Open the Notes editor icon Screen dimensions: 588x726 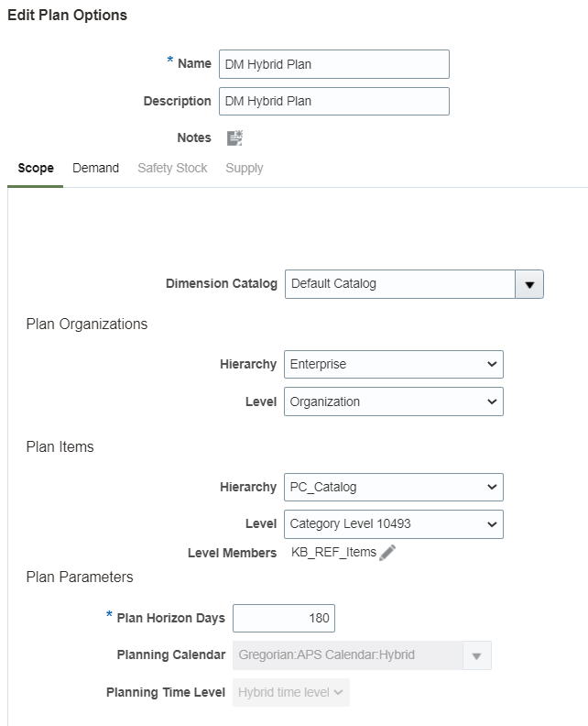[x=235, y=138]
